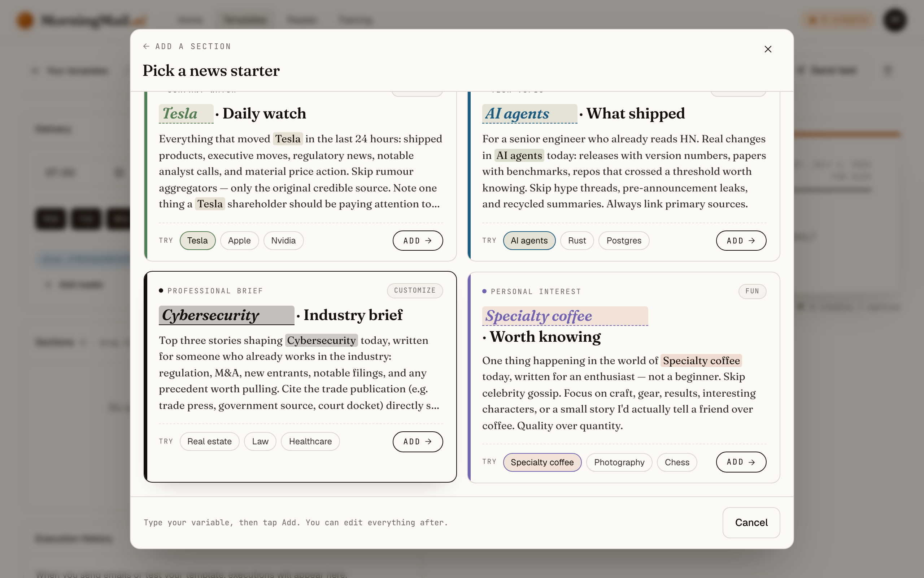
Task: Select the Tesla suggestion chip
Action: 197,241
